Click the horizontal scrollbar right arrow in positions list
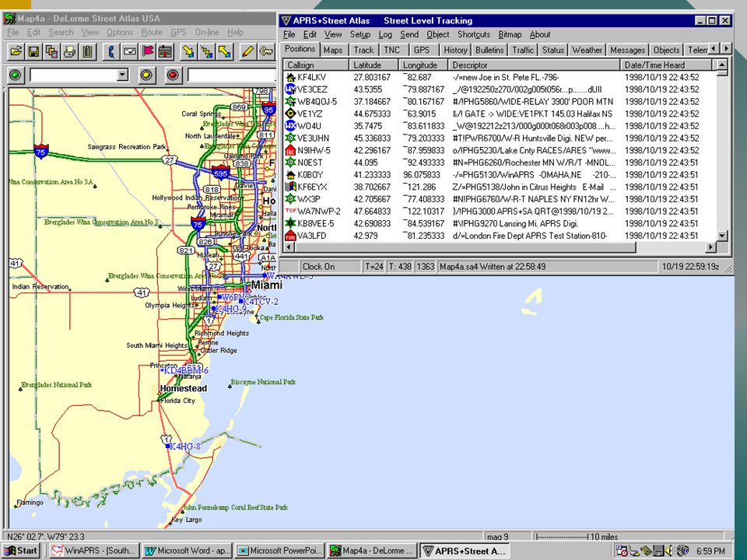The height and width of the screenshot is (560, 747). pyautogui.click(x=710, y=247)
